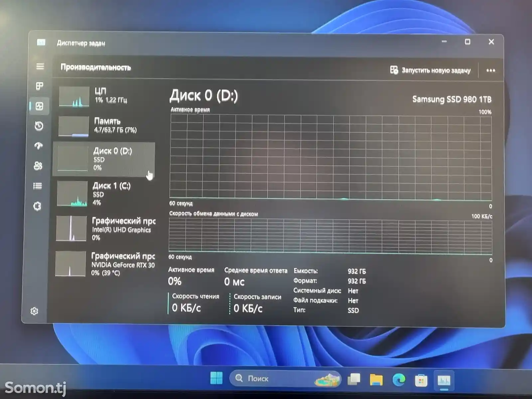Click the Диск 1 (C:) mini graph thumbnail
Viewport: 532px width, 399px height.
coord(72,194)
